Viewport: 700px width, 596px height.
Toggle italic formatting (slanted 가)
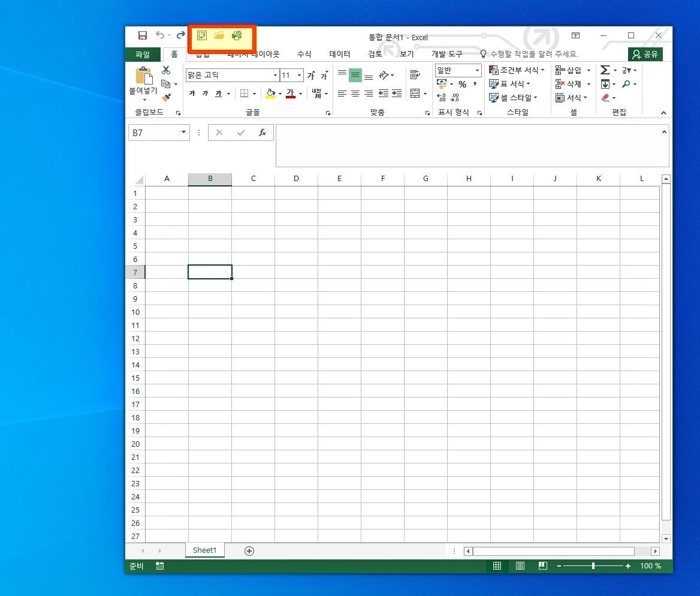[205, 94]
